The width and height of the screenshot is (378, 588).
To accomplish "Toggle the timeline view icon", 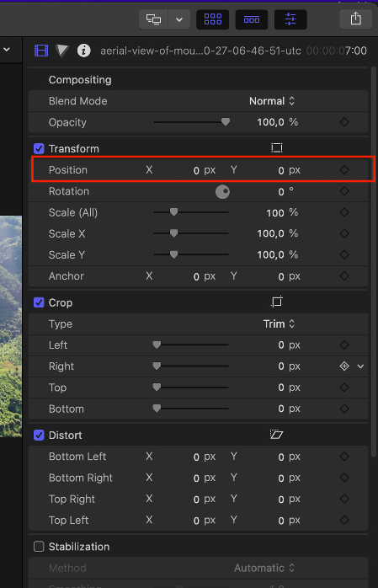I will 252,19.
